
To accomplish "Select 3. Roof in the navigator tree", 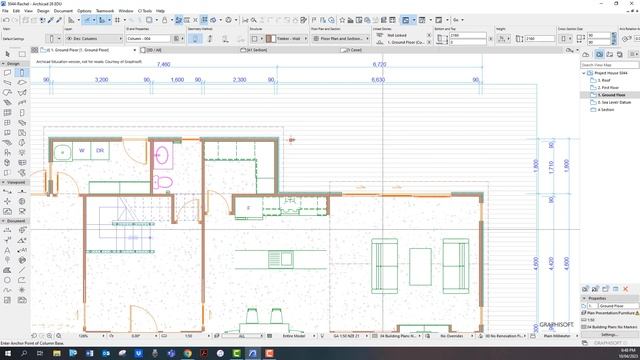I will (604, 80).
